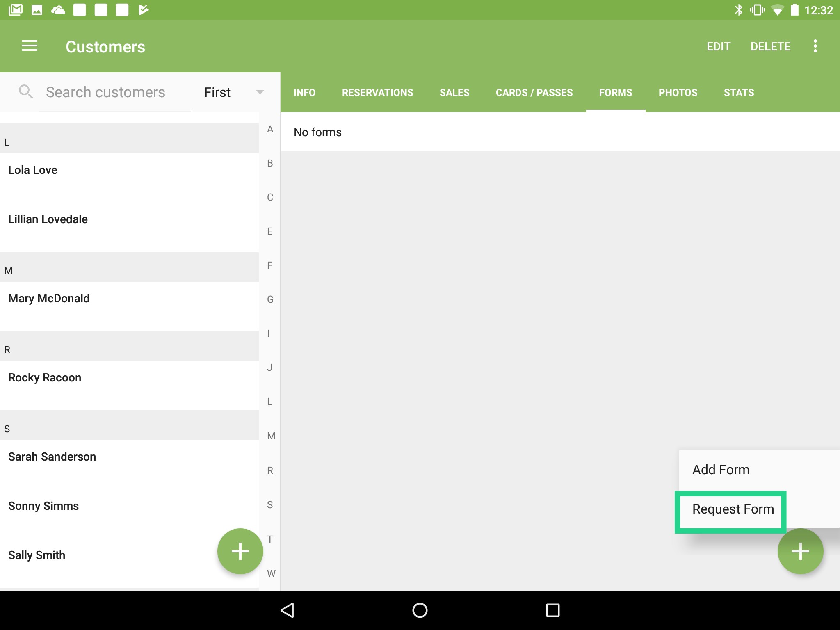Click the EDIT button
840x630 pixels.
tap(718, 46)
